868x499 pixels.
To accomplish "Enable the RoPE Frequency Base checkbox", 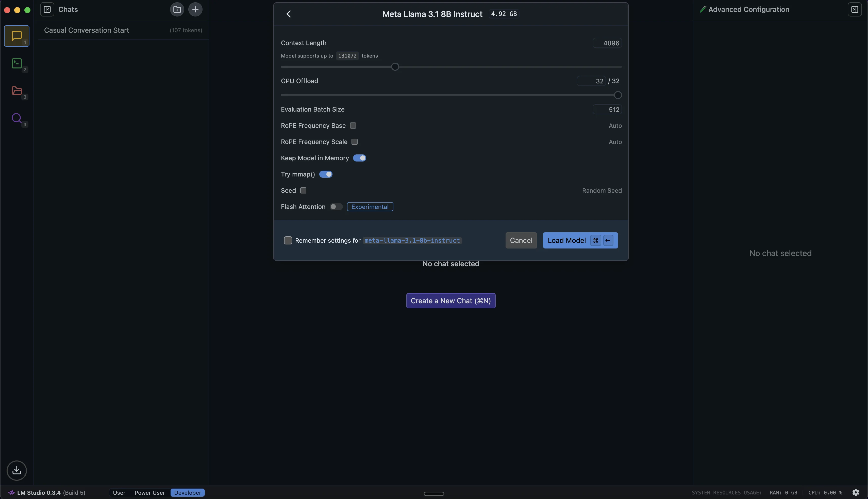I will (353, 126).
